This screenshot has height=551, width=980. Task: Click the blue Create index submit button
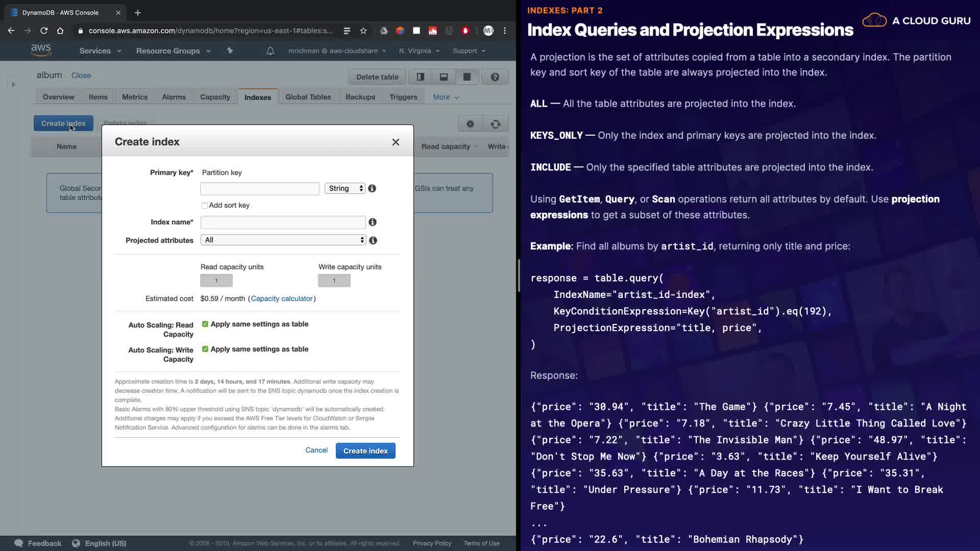click(365, 451)
